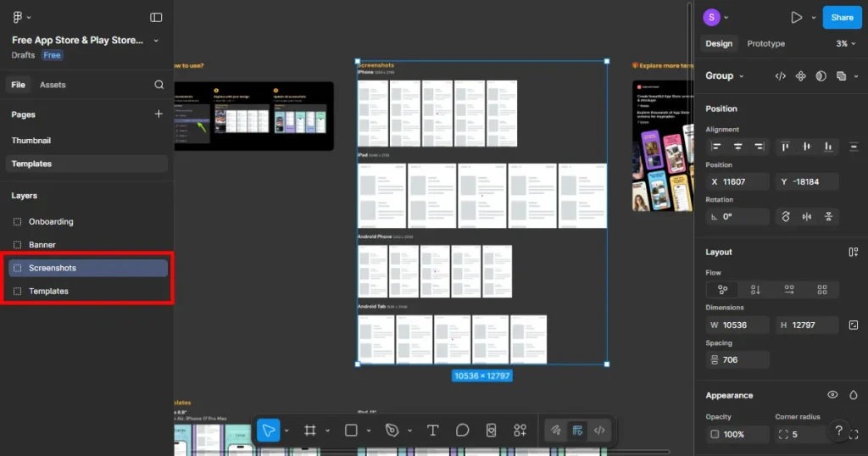Select vertical flow layout option
The image size is (868, 456).
tap(755, 289)
